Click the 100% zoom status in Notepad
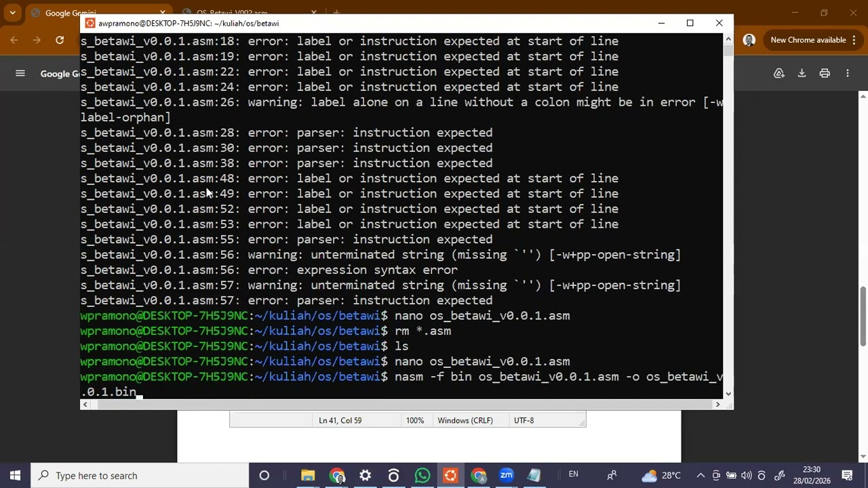The image size is (868, 488). 415,420
